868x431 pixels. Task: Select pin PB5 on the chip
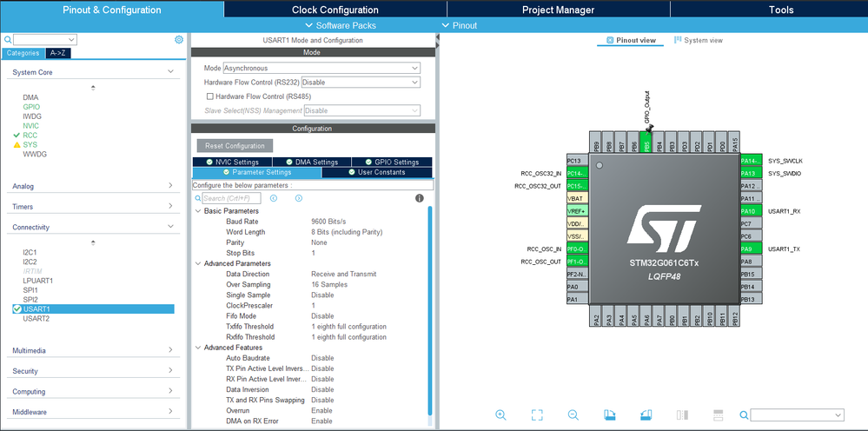[646, 143]
